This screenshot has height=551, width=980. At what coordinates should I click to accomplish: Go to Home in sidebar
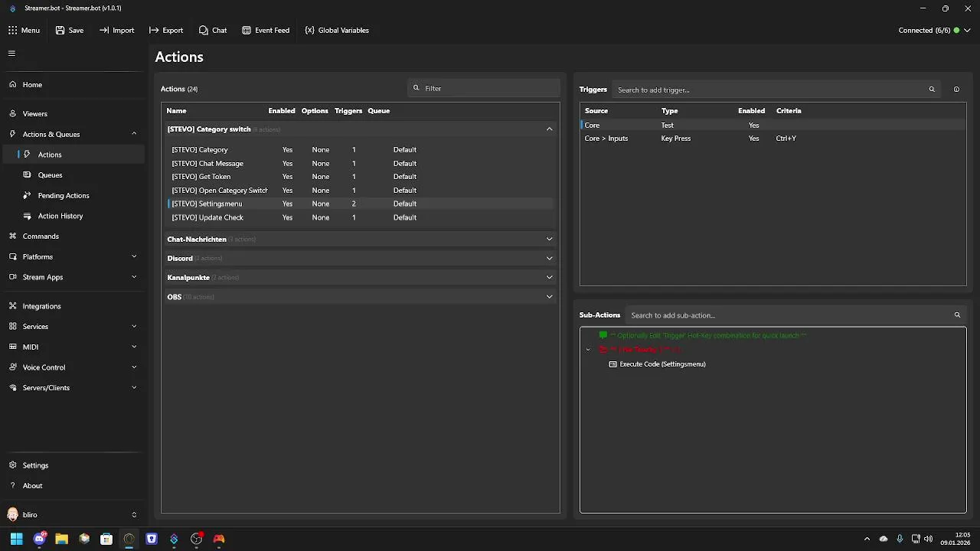(73, 85)
